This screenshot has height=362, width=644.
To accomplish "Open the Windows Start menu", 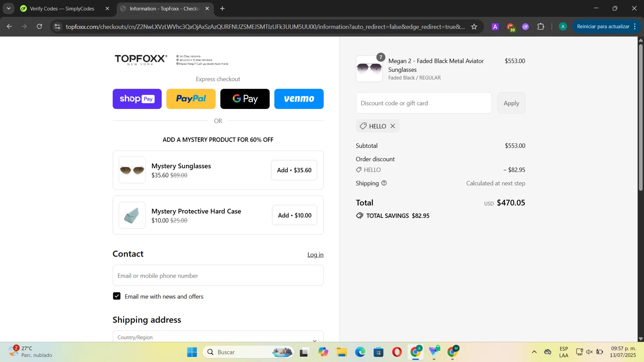I will (192, 352).
